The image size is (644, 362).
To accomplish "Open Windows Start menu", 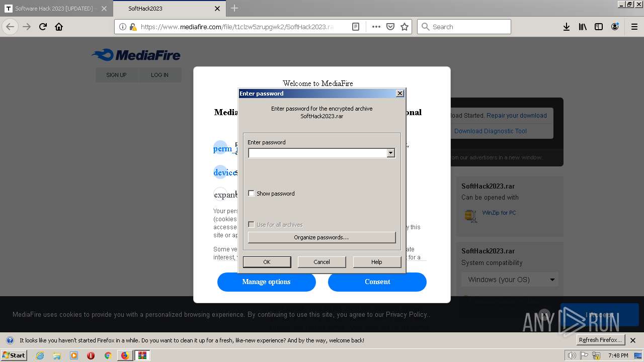I will point(14,355).
